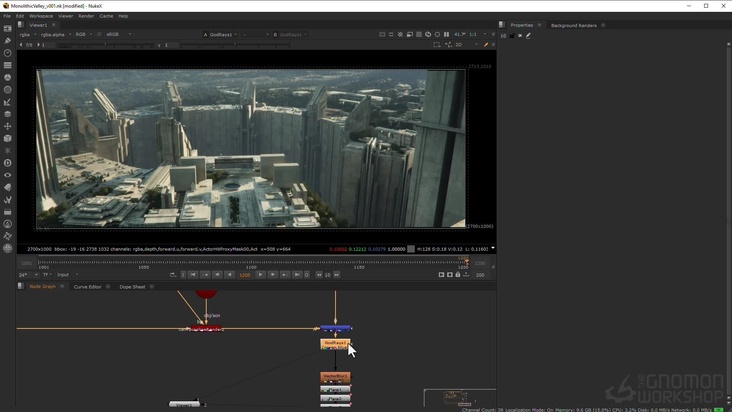Click the Properties pencil edit icon
The image size is (732, 412).
pyautogui.click(x=528, y=35)
